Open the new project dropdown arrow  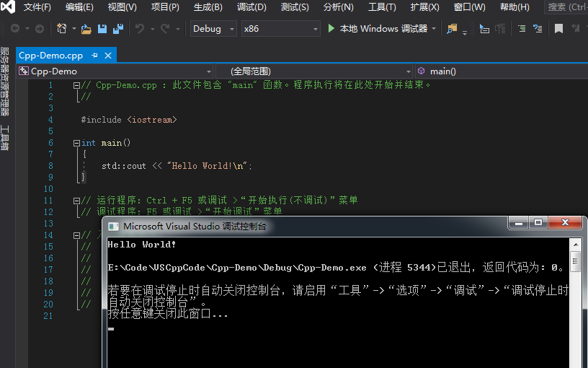[74, 29]
